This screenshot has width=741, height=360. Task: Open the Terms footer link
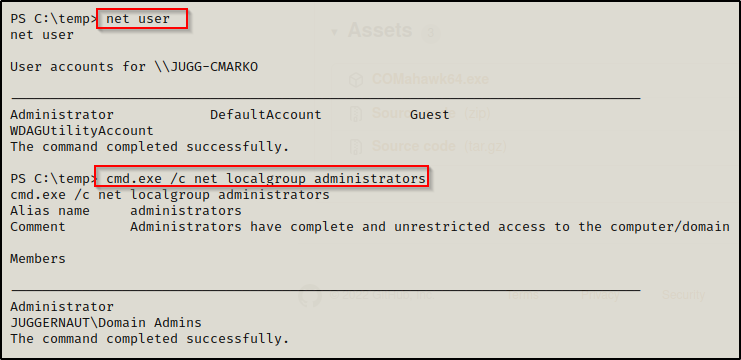pyautogui.click(x=522, y=295)
